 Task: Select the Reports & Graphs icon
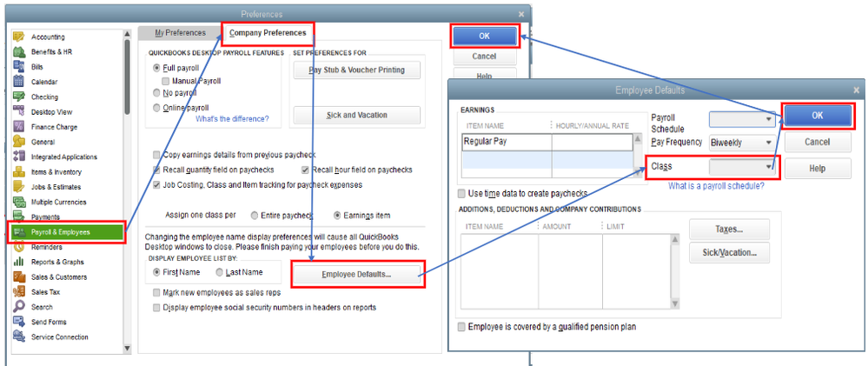coord(19,262)
